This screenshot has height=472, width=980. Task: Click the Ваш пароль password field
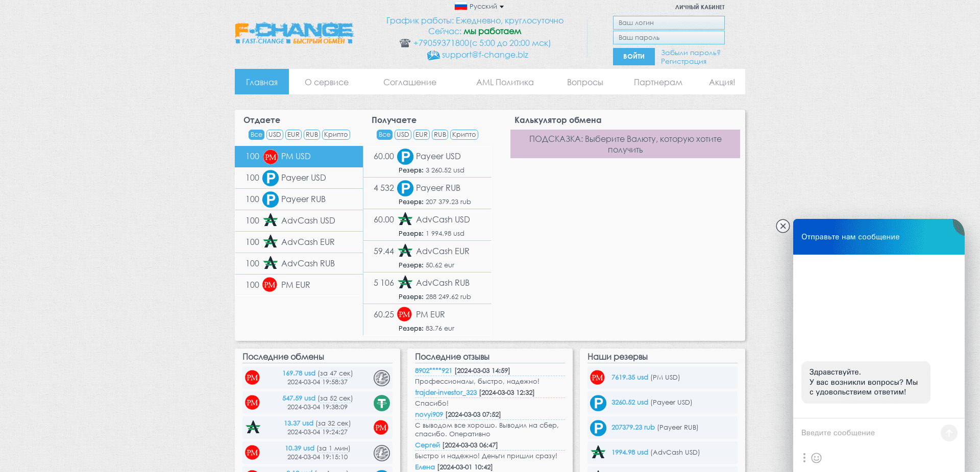click(x=668, y=37)
